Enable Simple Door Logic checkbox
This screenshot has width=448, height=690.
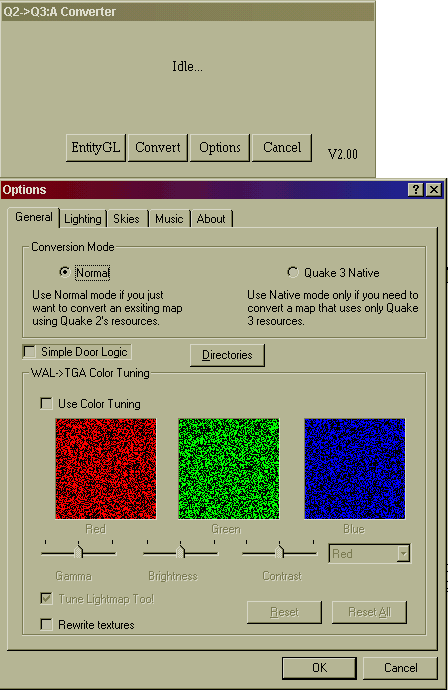click(29, 352)
